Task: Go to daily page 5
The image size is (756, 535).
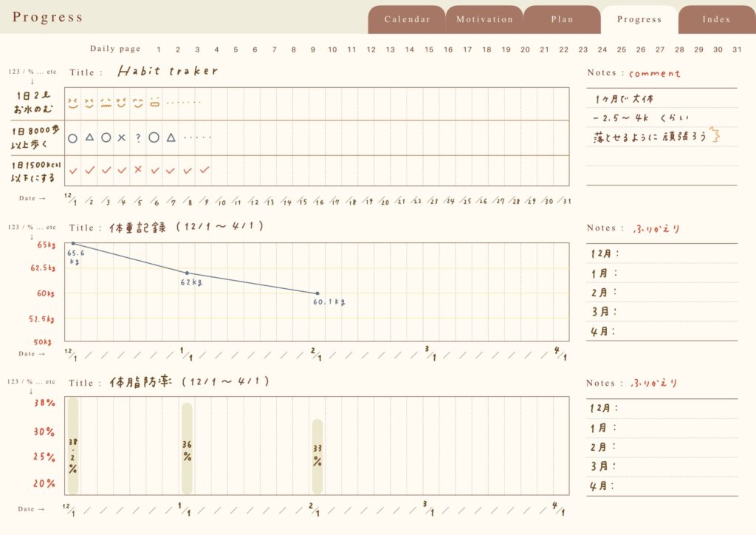Action: point(236,50)
